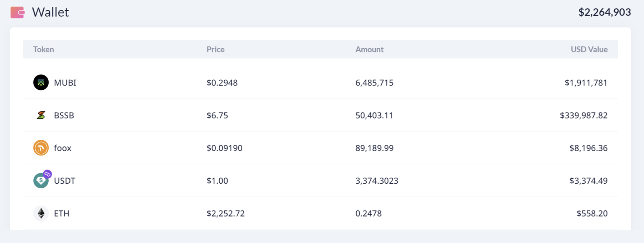
Task: Click the purple chain badge on USDT
Action: 47,174
